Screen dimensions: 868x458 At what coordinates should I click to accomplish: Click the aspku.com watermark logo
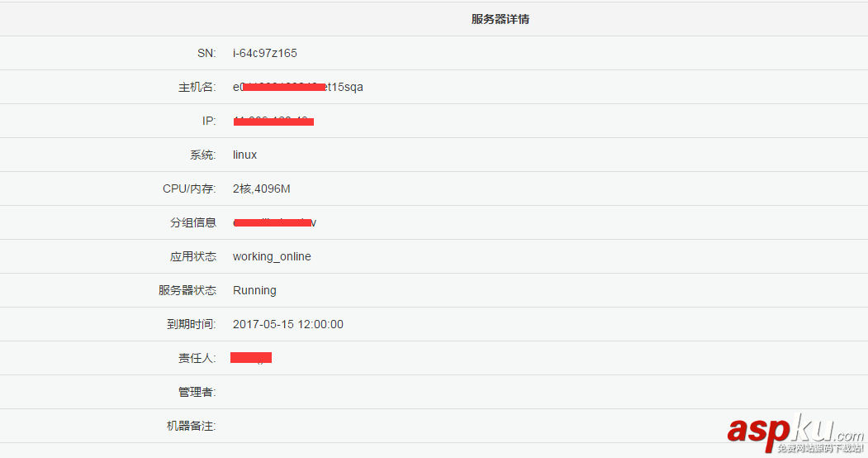[x=794, y=432]
